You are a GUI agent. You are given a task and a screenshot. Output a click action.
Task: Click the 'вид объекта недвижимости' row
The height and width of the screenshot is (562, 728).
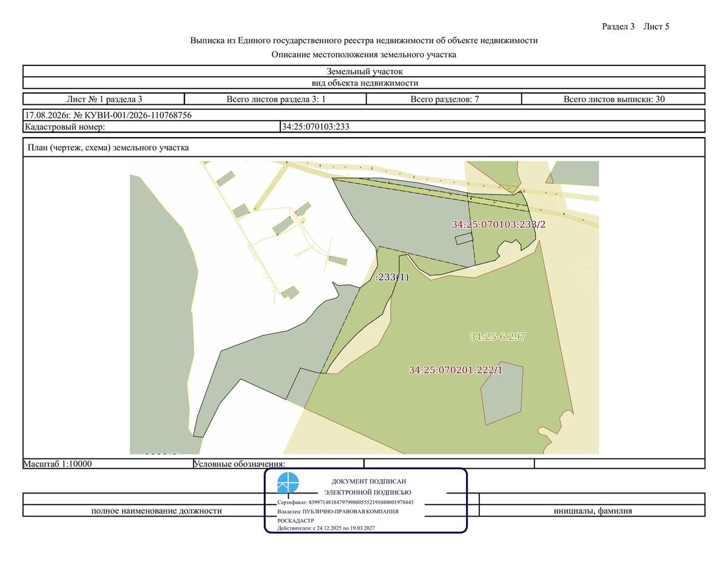(x=364, y=84)
